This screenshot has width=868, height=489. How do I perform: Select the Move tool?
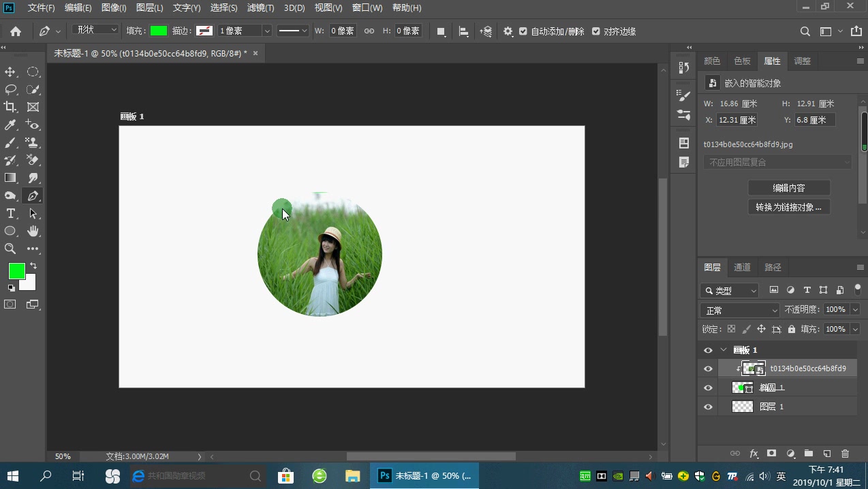click(x=10, y=72)
